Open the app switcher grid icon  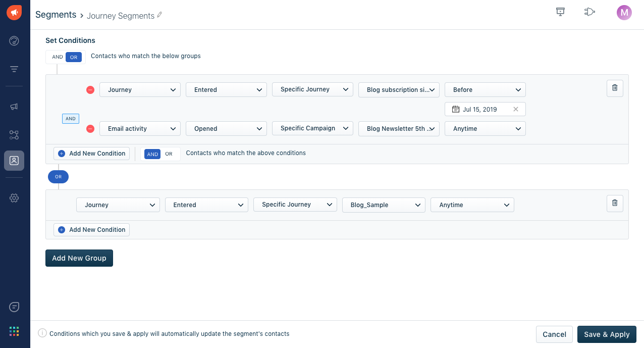[14, 331]
